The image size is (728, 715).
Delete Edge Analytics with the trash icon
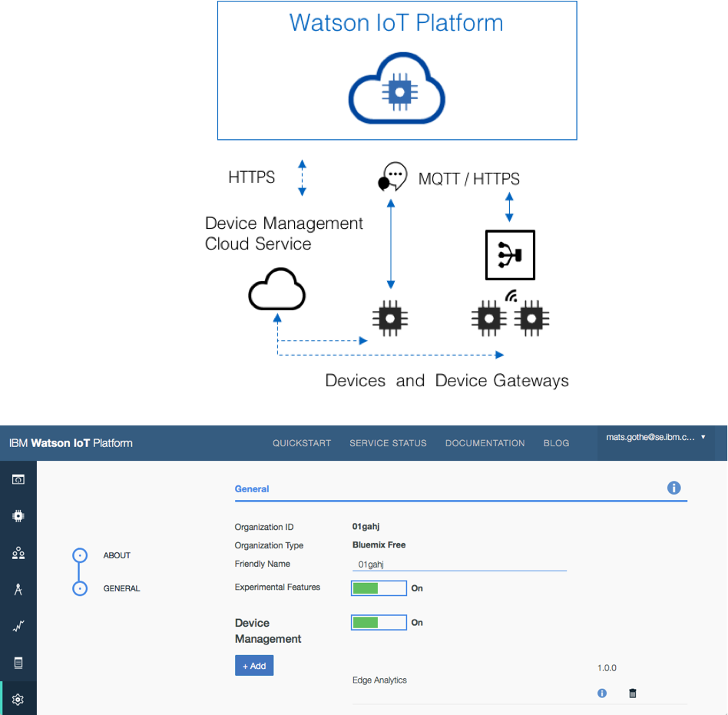[x=632, y=693]
